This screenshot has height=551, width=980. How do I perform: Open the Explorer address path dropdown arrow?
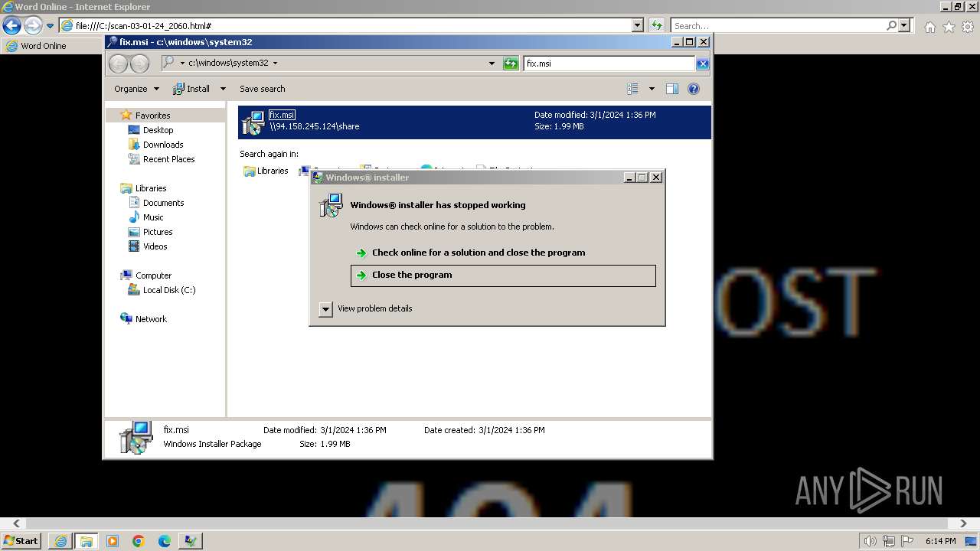275,64
